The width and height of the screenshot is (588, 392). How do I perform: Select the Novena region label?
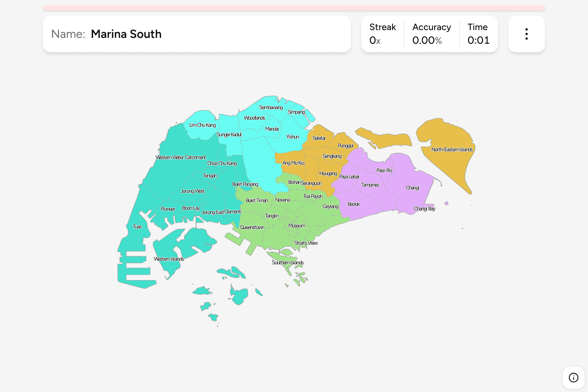[282, 200]
